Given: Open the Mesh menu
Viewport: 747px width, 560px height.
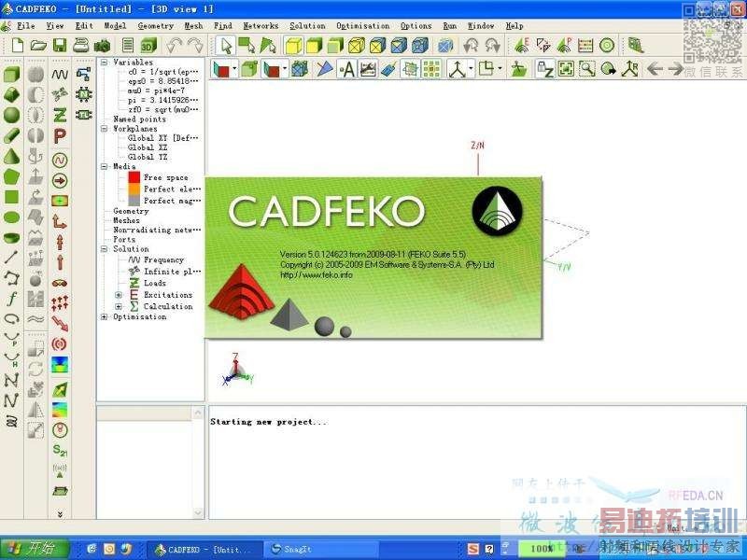Looking at the screenshot, I should (x=193, y=26).
